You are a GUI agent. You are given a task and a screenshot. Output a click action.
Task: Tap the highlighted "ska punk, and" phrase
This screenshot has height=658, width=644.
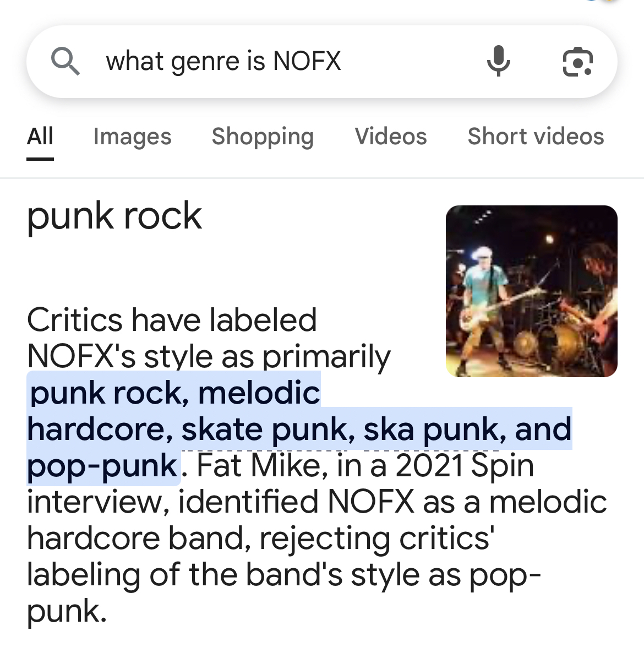click(x=467, y=429)
